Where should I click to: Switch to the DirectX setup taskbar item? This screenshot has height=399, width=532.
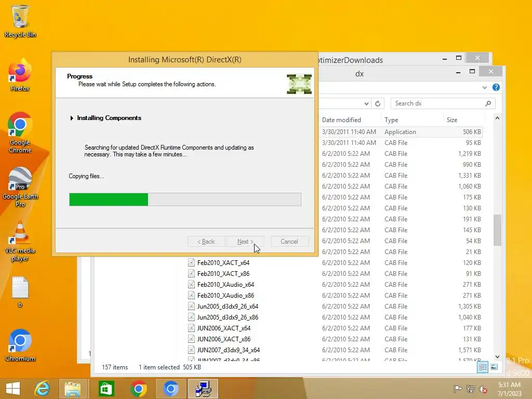(x=203, y=389)
